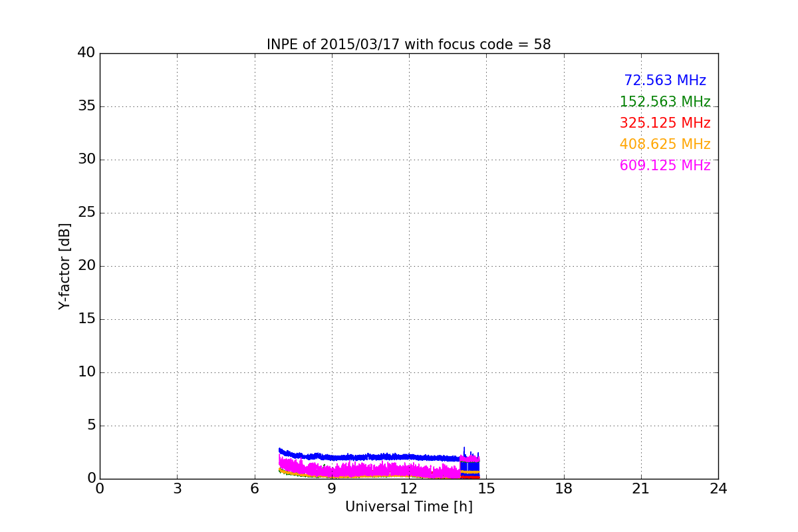Image resolution: width=798 pixels, height=532 pixels.
Task: Click the plot title 'INPE of 2015/03/17'
Action: coord(408,45)
